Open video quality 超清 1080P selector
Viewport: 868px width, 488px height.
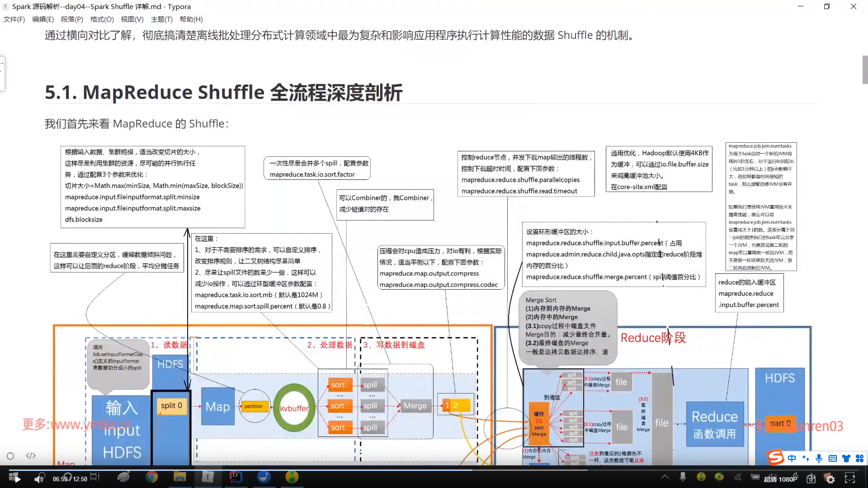tap(780, 479)
